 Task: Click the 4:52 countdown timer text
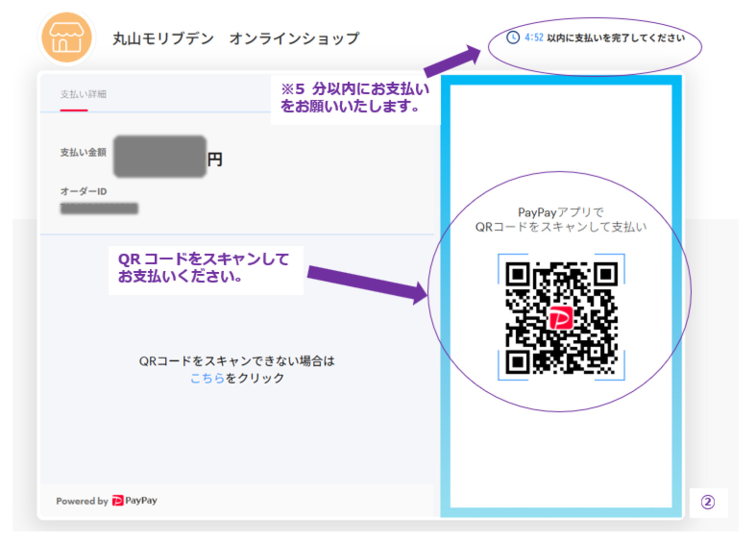click(x=534, y=38)
